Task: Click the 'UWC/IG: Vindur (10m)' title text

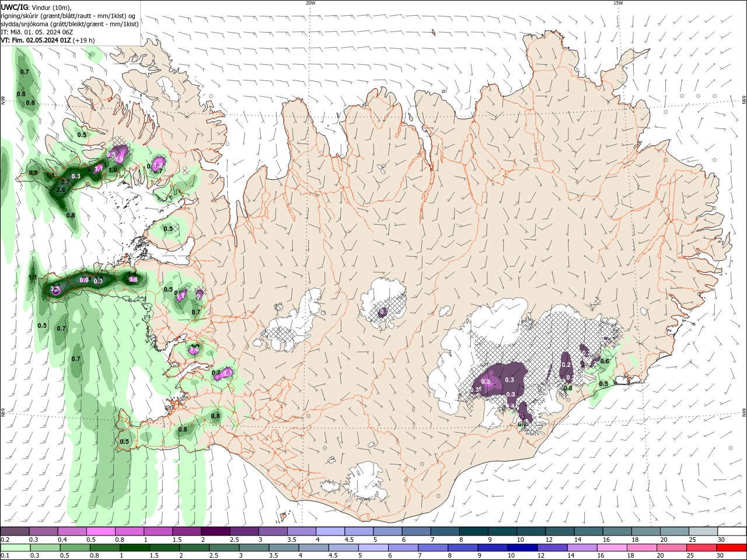Action: point(36,7)
